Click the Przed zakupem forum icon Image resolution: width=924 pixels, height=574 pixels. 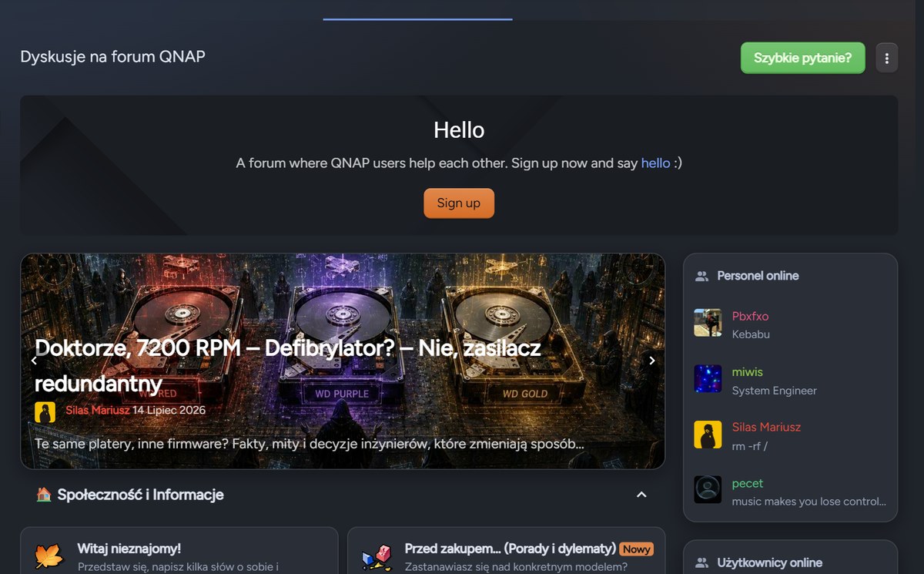377,557
